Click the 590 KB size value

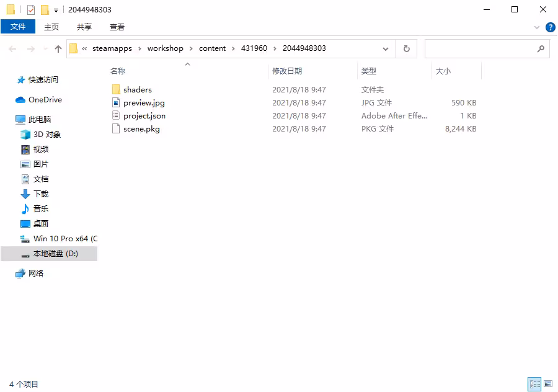pyautogui.click(x=464, y=103)
